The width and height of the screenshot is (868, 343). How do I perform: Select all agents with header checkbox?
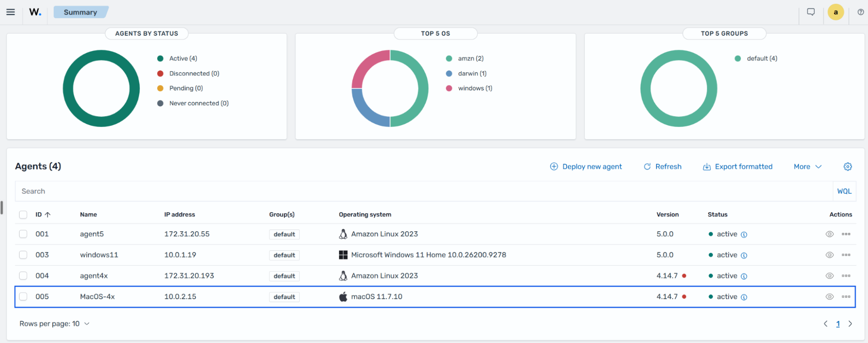tap(23, 215)
